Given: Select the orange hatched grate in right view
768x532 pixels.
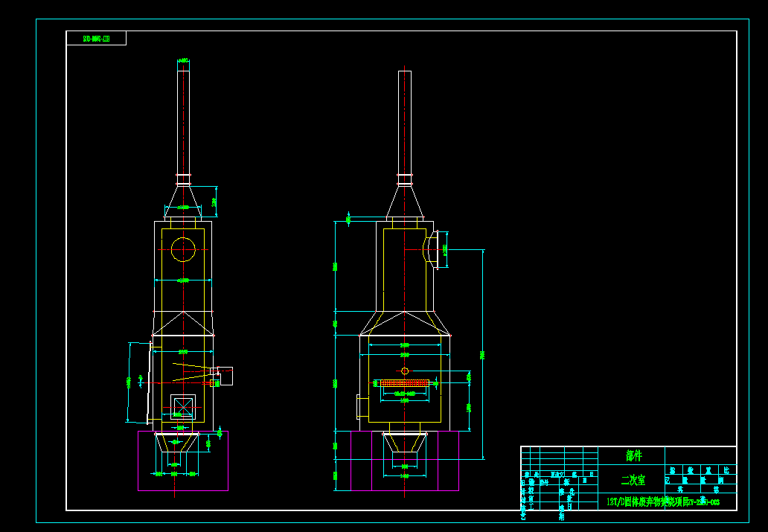Looking at the screenshot, I should (x=405, y=383).
